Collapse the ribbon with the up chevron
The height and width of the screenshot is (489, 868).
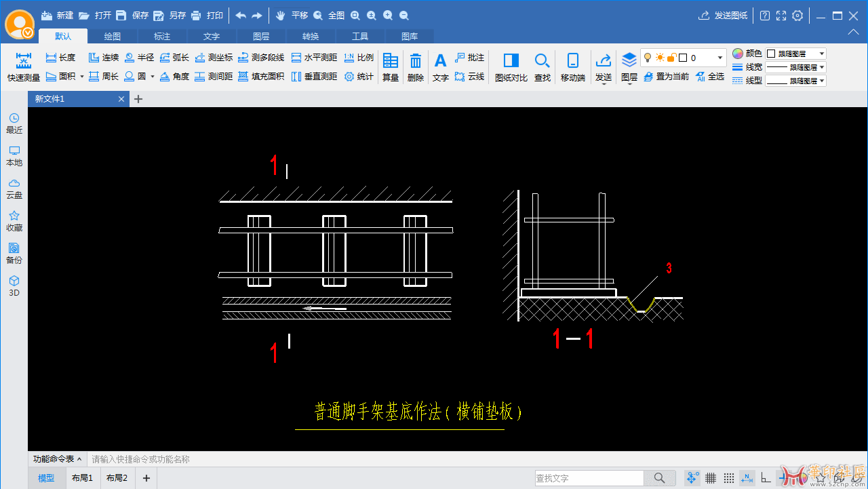coord(854,32)
